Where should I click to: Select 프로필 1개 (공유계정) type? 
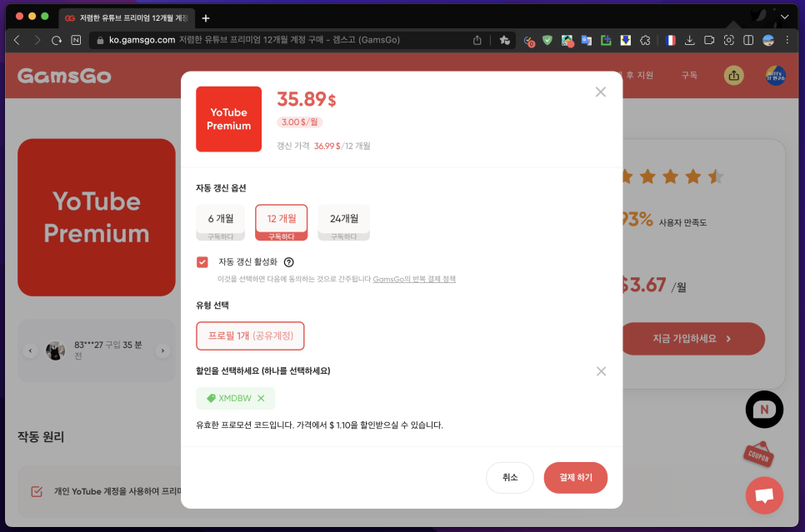click(250, 336)
